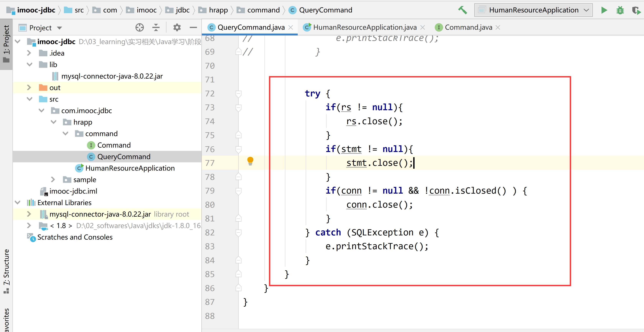Image resolution: width=644 pixels, height=332 pixels.
Task: Expand the .idea folder
Action: click(x=29, y=53)
